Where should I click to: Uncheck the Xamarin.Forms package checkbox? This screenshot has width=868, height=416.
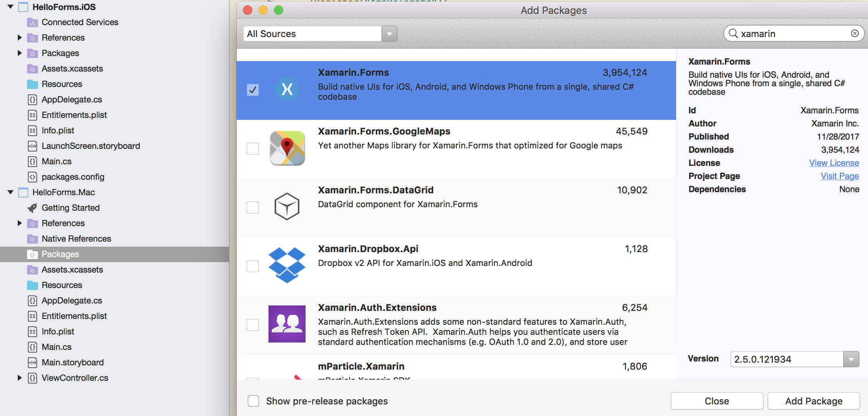(253, 90)
